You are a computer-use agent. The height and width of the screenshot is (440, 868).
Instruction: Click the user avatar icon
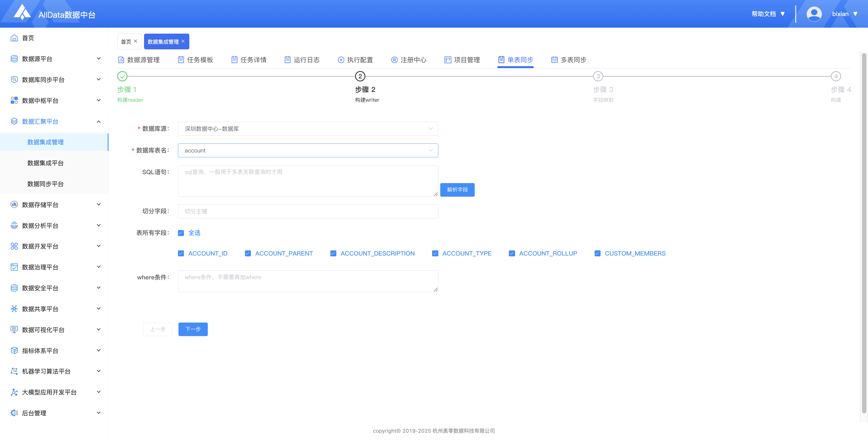pyautogui.click(x=814, y=14)
